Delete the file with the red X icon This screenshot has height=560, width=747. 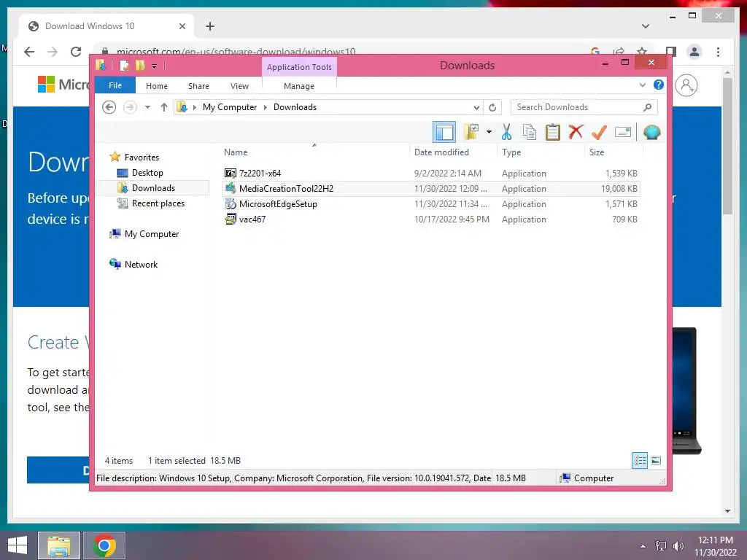pos(576,132)
